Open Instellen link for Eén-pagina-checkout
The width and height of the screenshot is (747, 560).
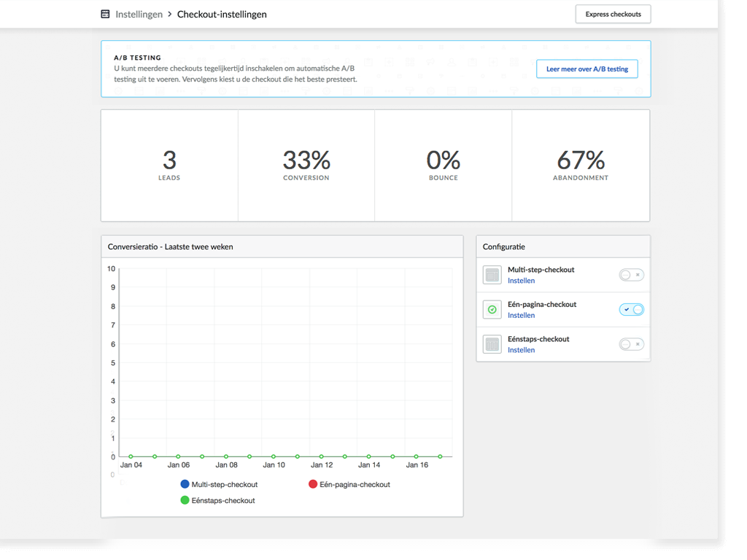pyautogui.click(x=521, y=315)
